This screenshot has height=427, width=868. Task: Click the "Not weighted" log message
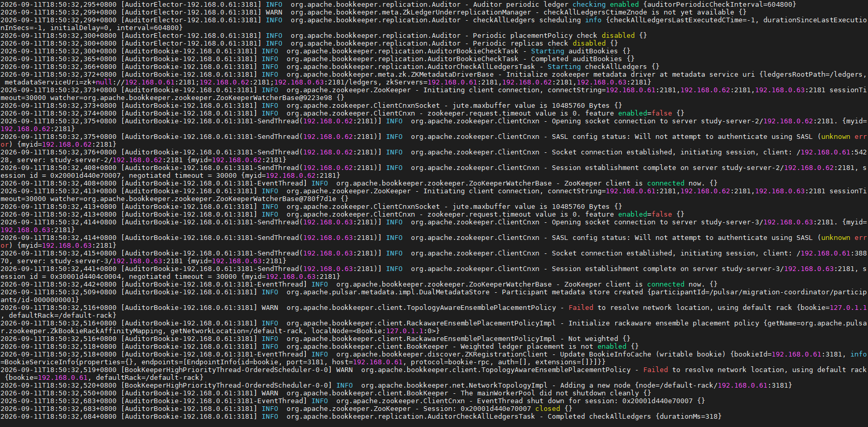pyautogui.click(x=593, y=339)
